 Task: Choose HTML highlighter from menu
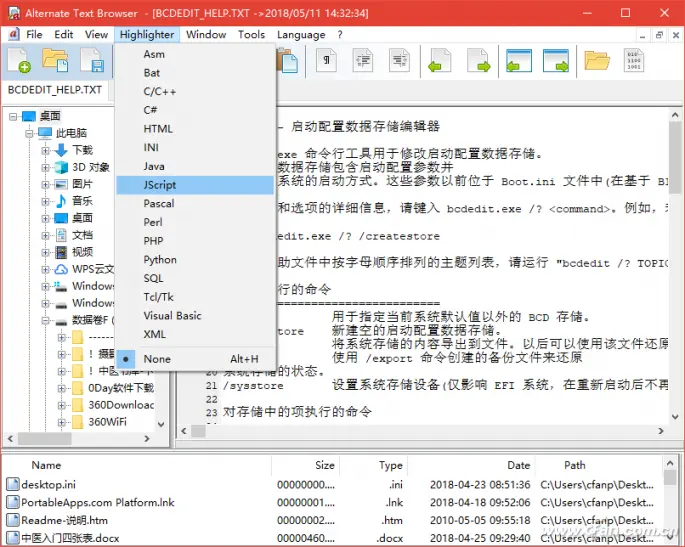[195, 129]
